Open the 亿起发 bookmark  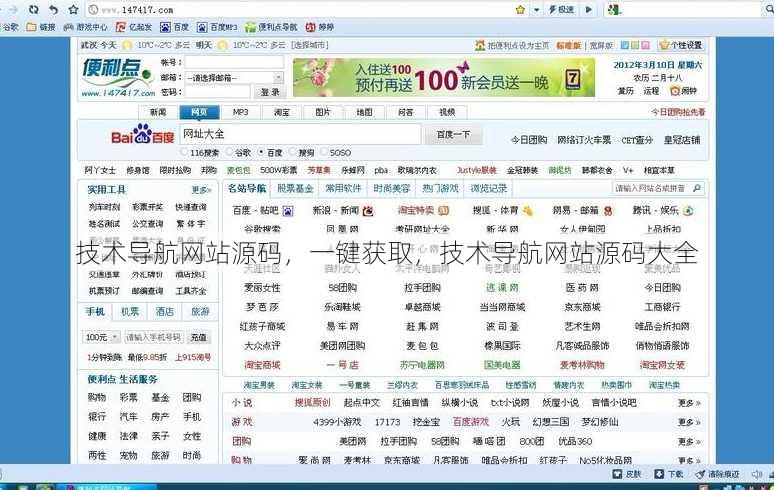click(x=134, y=27)
